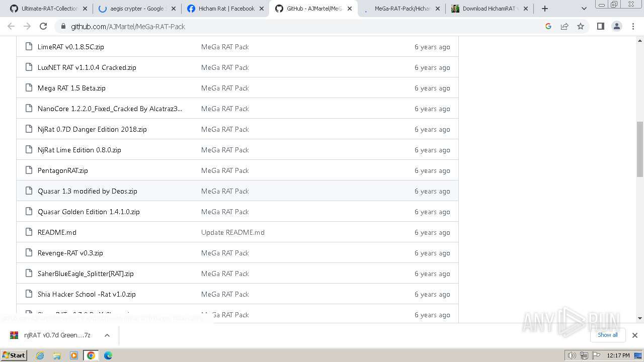The height and width of the screenshot is (362, 644).
Task: Open a new browser tab
Action: pos(545,9)
